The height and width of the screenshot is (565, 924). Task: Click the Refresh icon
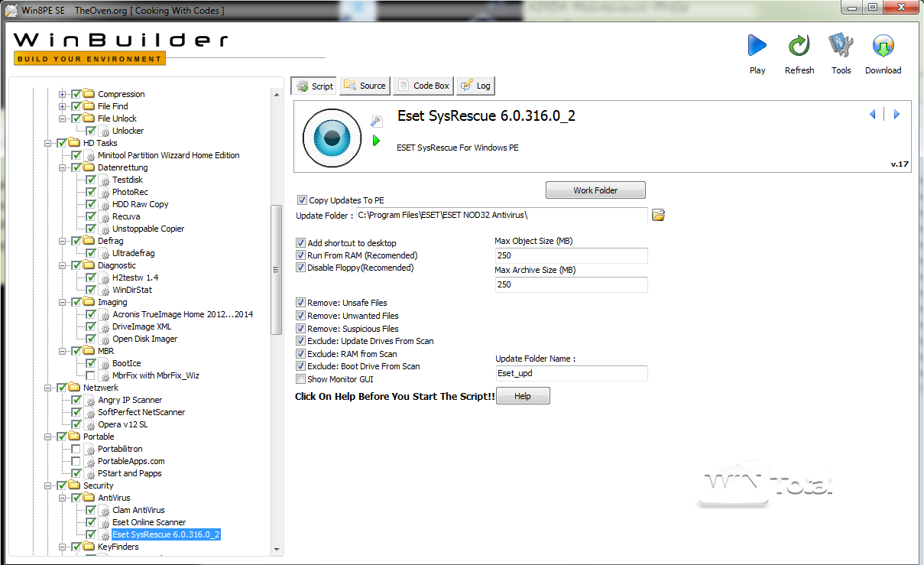799,46
